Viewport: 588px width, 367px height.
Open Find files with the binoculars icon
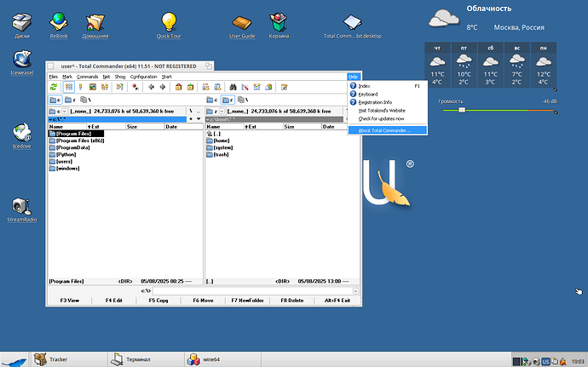(233, 87)
